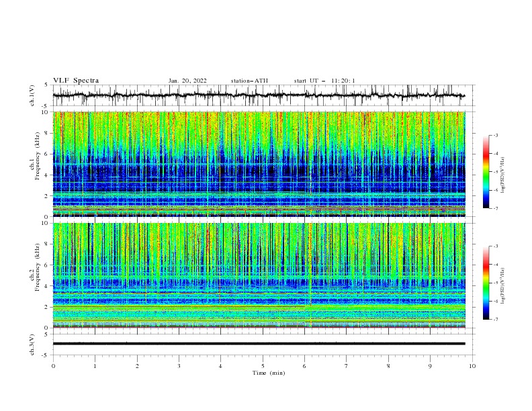Click time axis tick label "3"
Viewport: 532px width, 411px height.
pos(179,366)
